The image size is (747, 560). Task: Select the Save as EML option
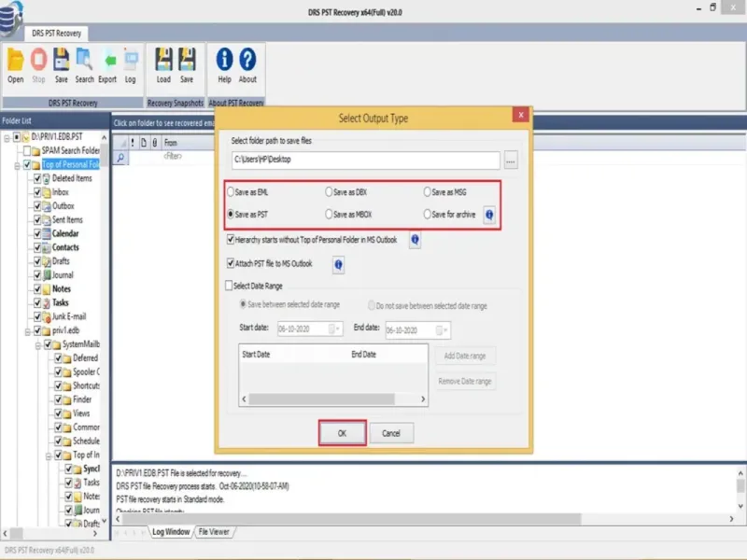231,192
